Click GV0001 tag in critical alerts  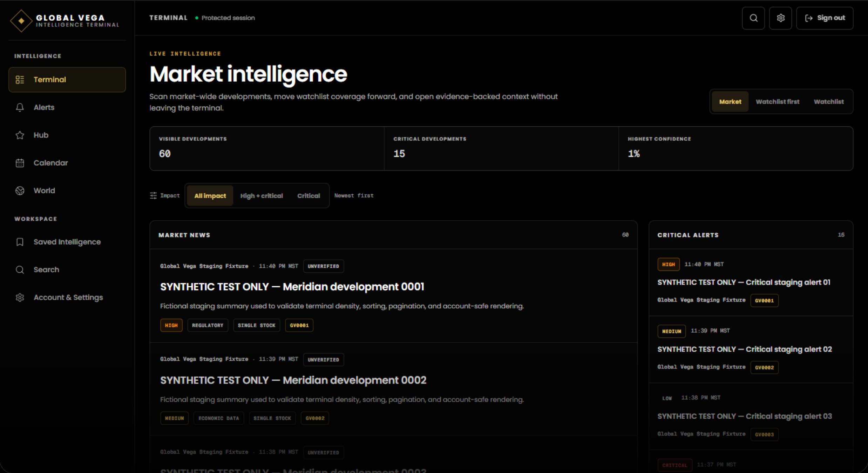pyautogui.click(x=764, y=300)
